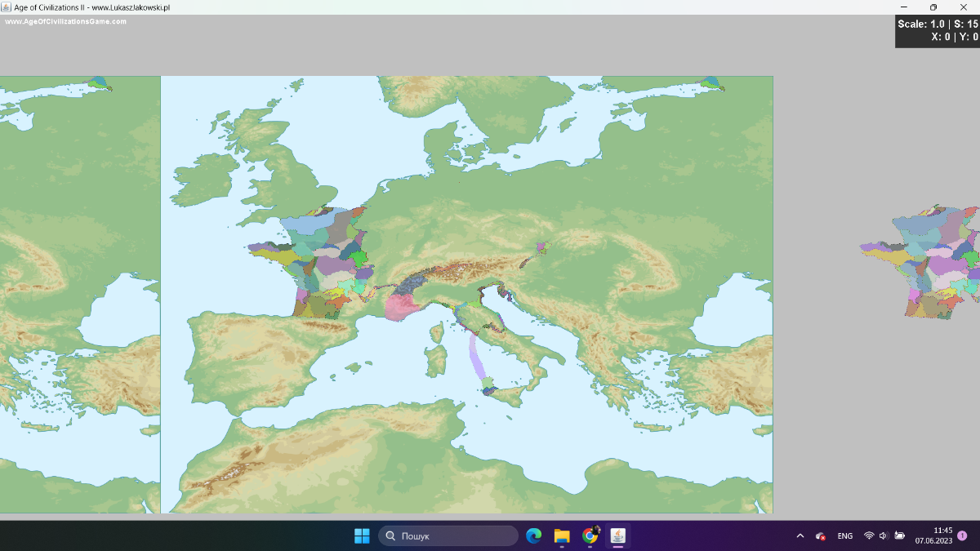Click the www.AgeOfCivilizationsGame.com text
The image size is (980, 551).
66,22
